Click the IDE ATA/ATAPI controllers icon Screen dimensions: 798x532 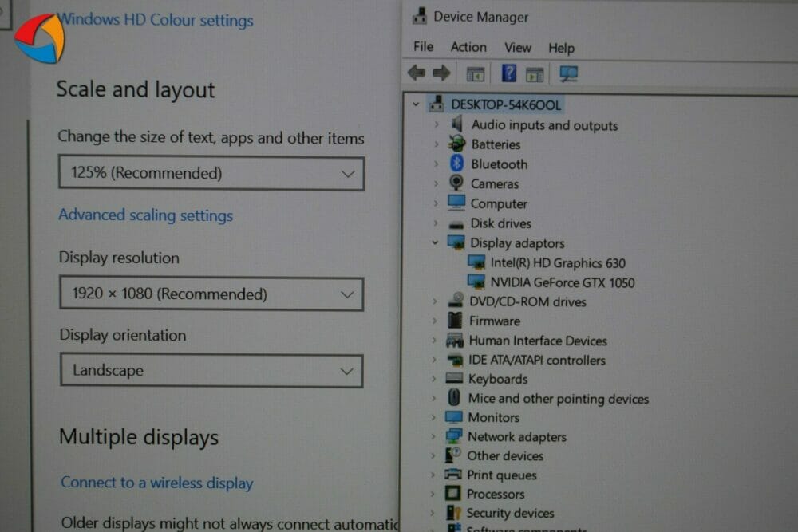(455, 360)
